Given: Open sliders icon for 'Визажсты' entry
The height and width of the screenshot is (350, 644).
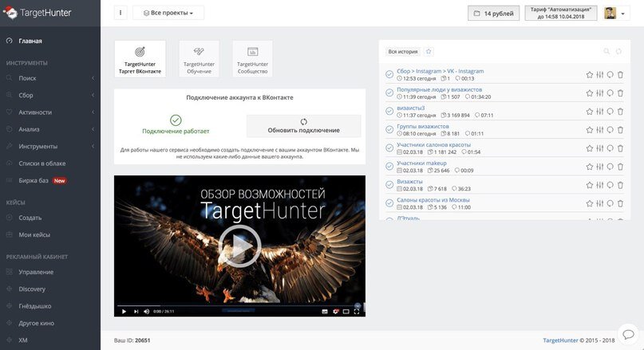Looking at the screenshot, I should [600, 185].
